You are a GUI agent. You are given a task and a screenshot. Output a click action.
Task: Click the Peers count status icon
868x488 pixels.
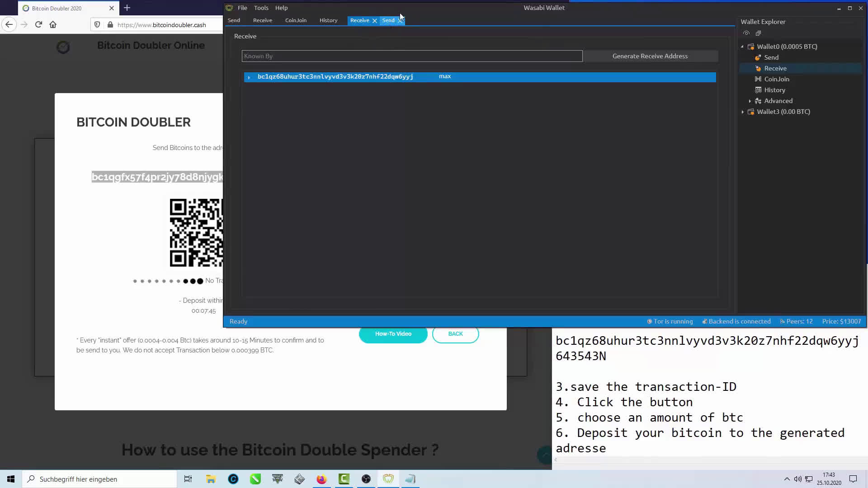coord(782,321)
